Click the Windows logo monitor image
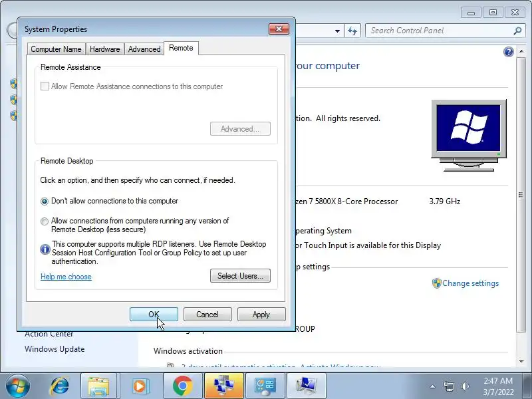 click(x=469, y=135)
